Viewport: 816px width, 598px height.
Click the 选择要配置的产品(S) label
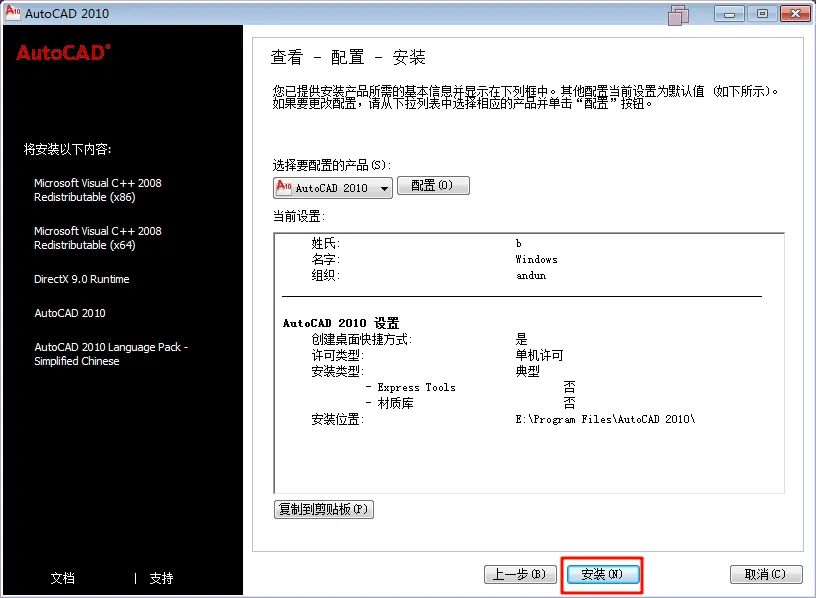pyautogui.click(x=332, y=166)
